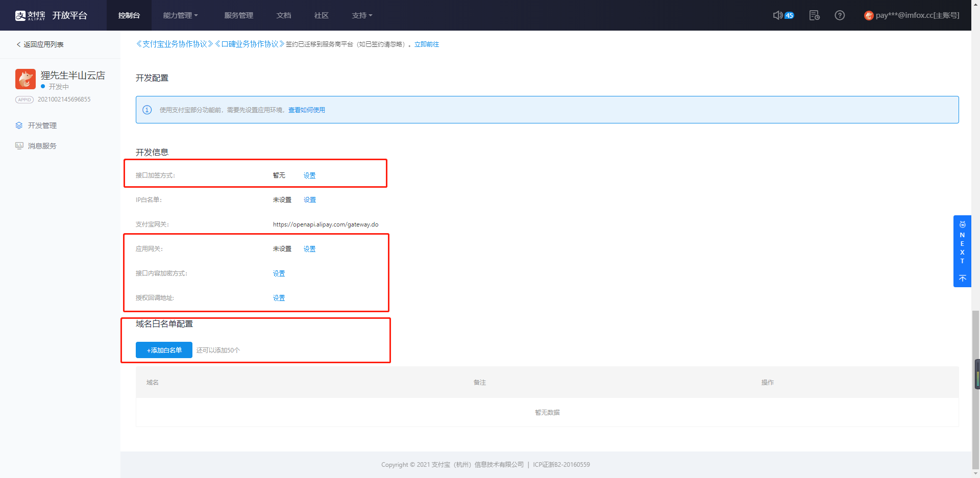Image resolution: width=980 pixels, height=478 pixels.
Task: Click 设置 for 接口内容加密方式
Action: point(279,273)
